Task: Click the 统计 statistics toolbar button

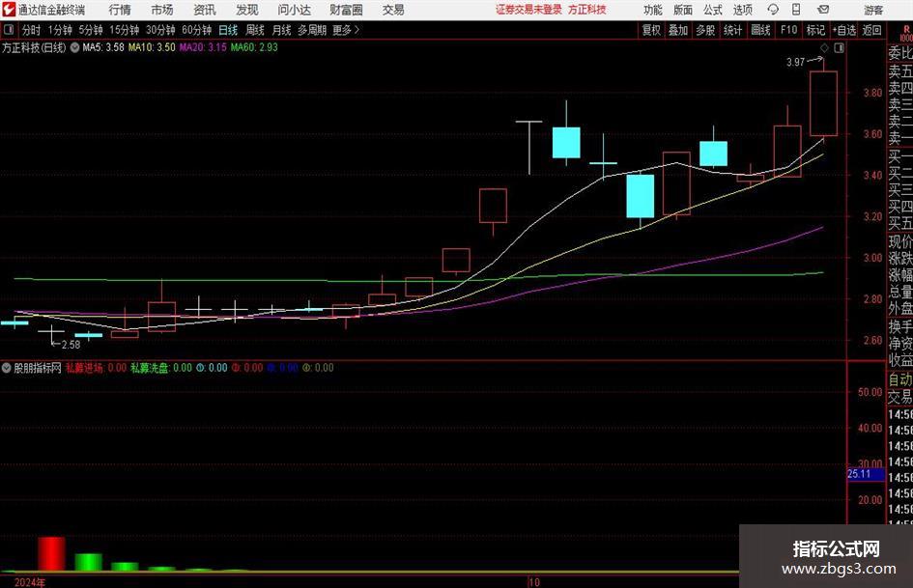Action: [732, 30]
